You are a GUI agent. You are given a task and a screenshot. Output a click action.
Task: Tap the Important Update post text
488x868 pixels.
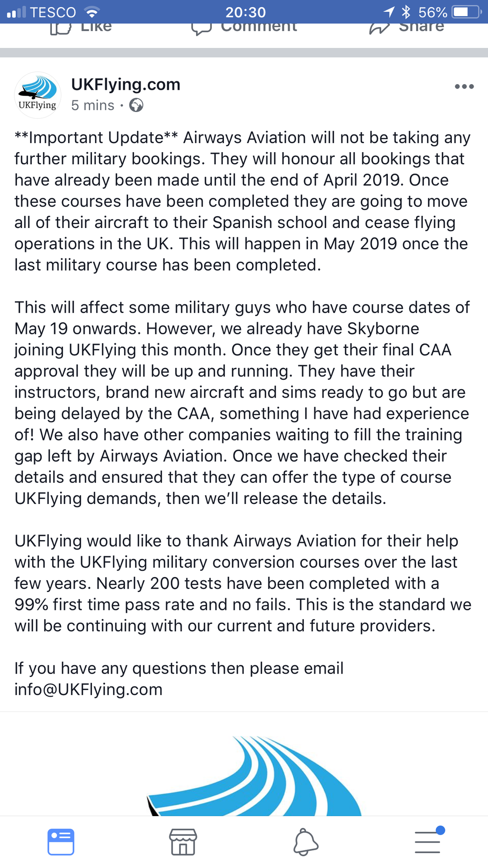click(x=242, y=201)
